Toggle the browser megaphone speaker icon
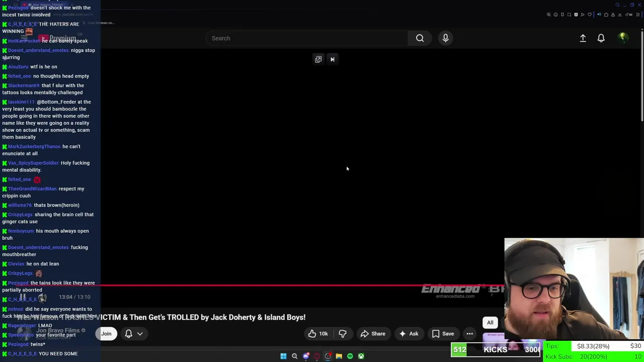Image resolution: width=644 pixels, height=362 pixels. click(599, 15)
